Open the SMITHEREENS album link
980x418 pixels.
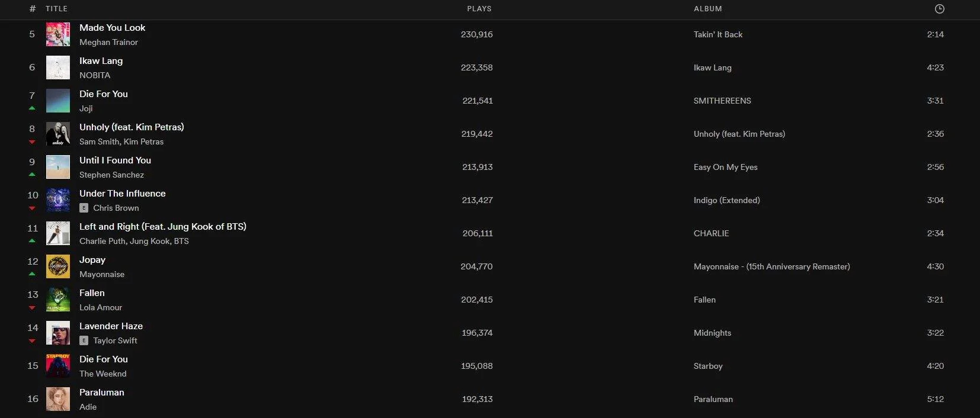click(x=722, y=101)
